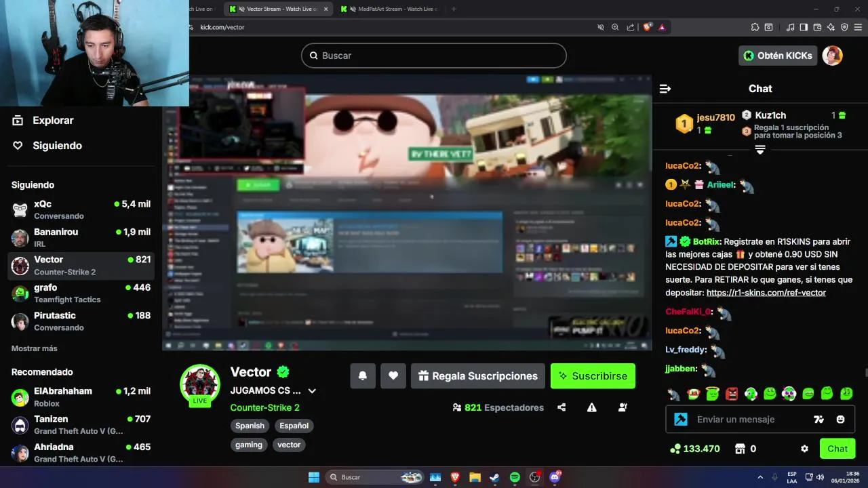Click the Spanish tag

point(250,426)
